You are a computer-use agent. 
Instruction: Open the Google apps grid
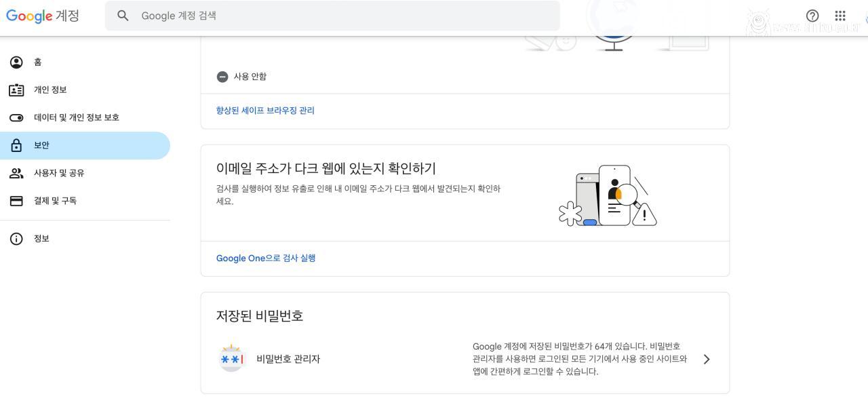pos(840,16)
